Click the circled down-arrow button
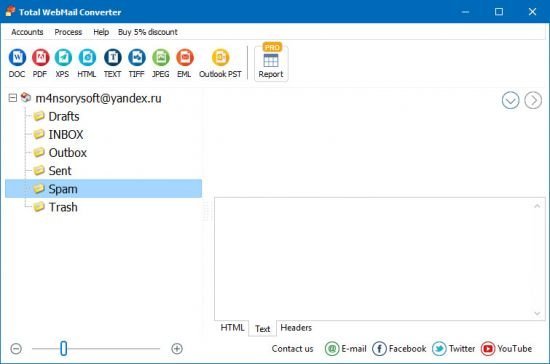Viewport: 550px width, 364px height. coord(510,101)
